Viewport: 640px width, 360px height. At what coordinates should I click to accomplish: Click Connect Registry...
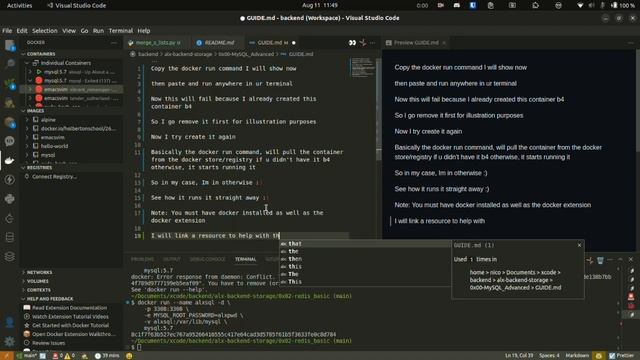(54, 177)
